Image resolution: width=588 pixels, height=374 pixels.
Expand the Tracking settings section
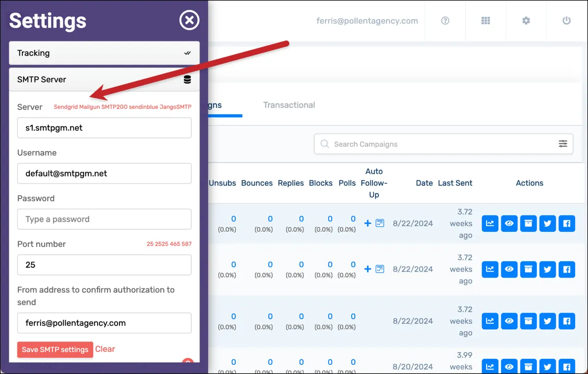point(104,53)
